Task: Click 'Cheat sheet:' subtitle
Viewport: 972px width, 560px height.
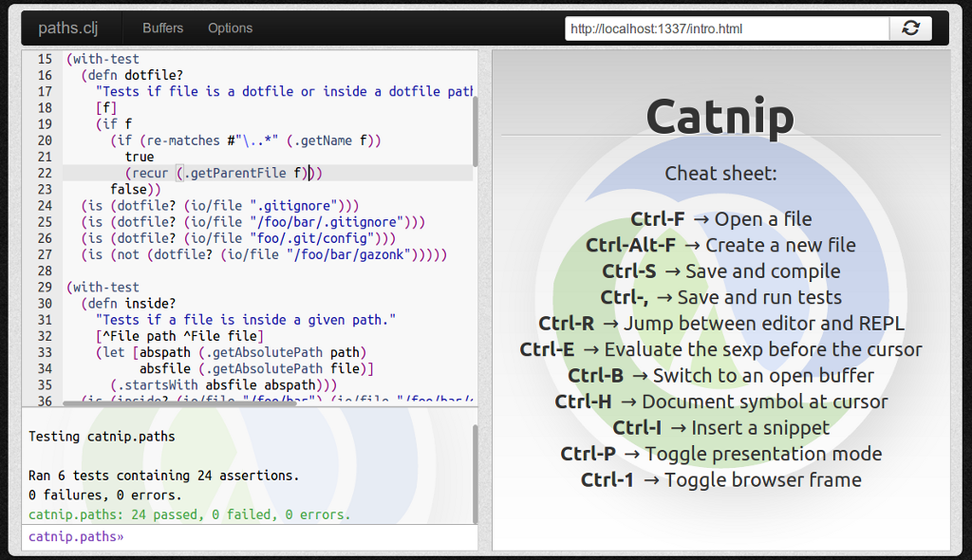Action: [x=720, y=173]
